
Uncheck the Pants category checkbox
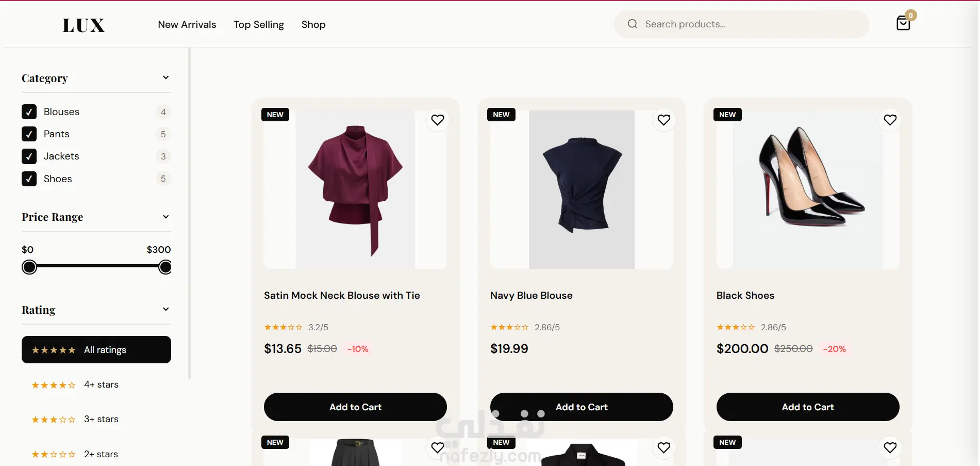point(29,134)
